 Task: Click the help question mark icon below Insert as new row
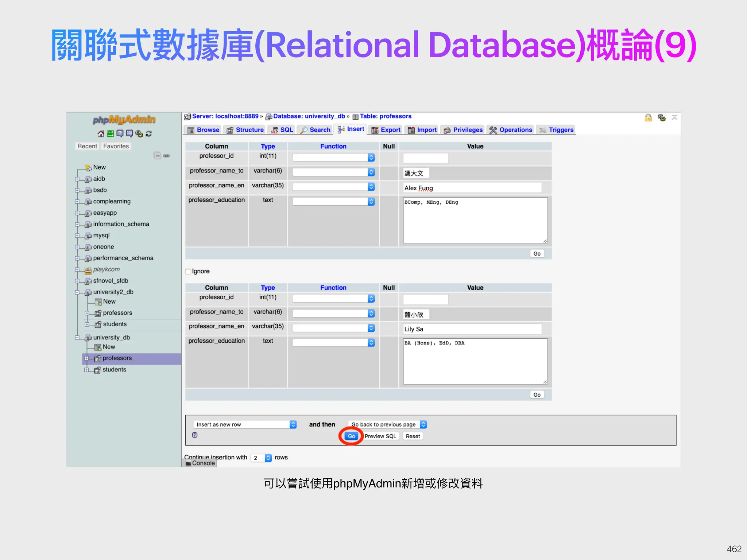tap(195, 435)
